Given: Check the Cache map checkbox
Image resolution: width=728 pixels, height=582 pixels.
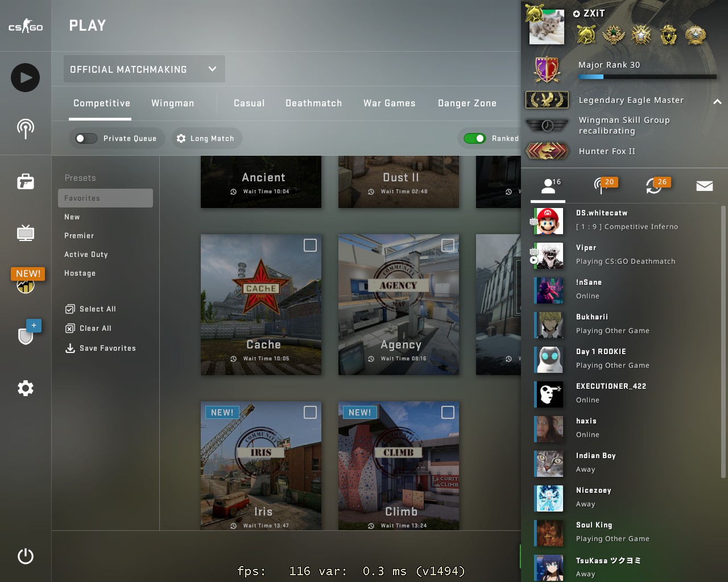Looking at the screenshot, I should point(310,245).
